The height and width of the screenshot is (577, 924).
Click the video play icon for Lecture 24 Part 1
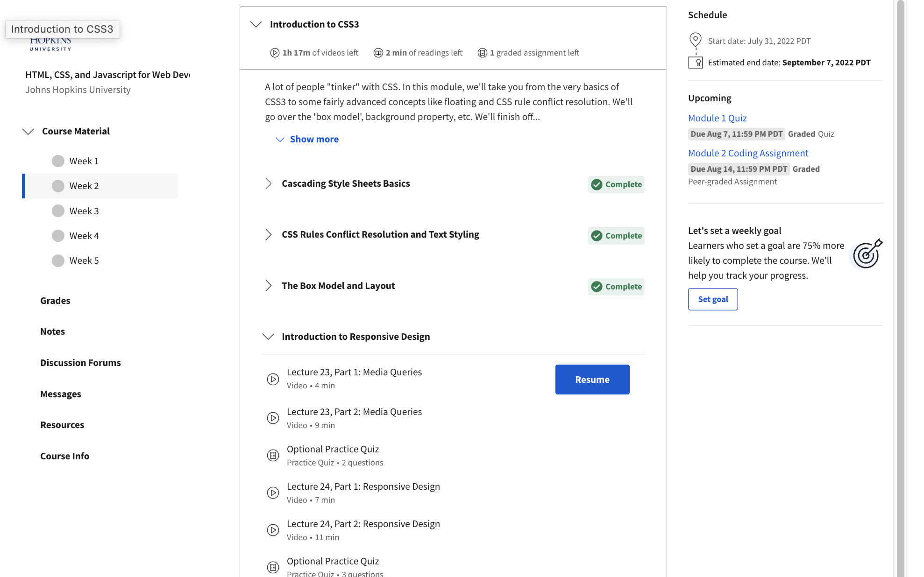pos(272,493)
